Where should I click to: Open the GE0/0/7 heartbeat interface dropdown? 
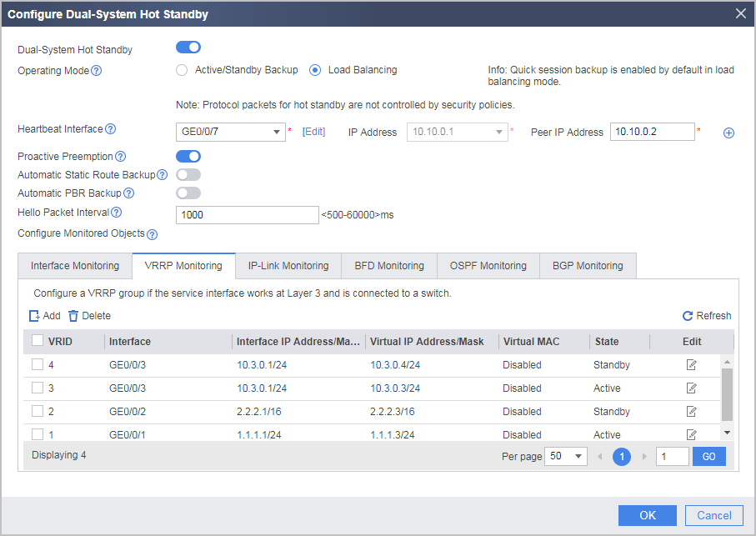tap(230, 132)
